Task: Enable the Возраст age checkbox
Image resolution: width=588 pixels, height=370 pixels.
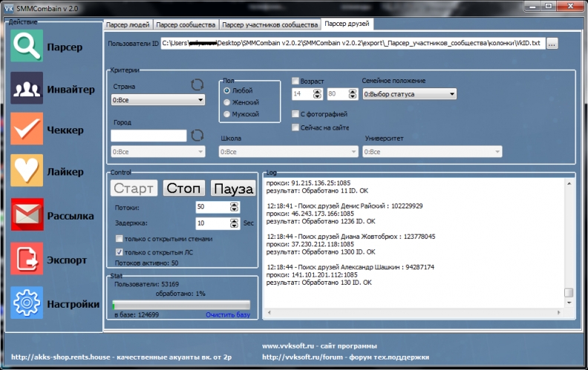Action: tap(295, 81)
